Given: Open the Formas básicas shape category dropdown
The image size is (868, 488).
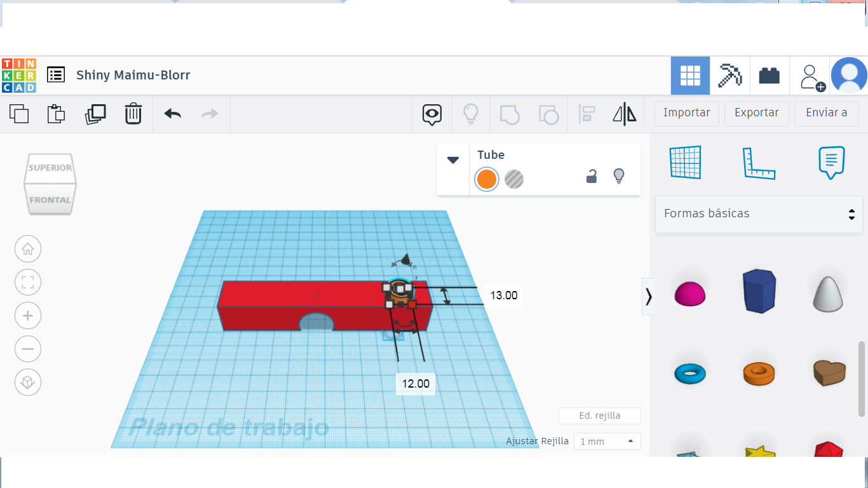Looking at the screenshot, I should (759, 214).
